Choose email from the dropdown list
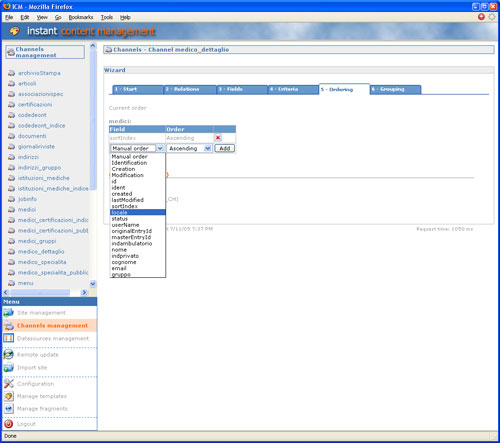The image size is (500, 443). [x=138, y=268]
